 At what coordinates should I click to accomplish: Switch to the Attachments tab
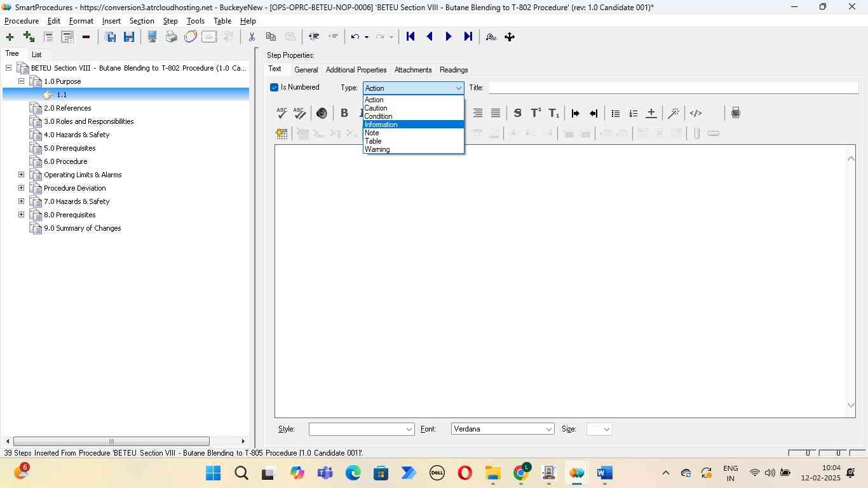tap(413, 70)
